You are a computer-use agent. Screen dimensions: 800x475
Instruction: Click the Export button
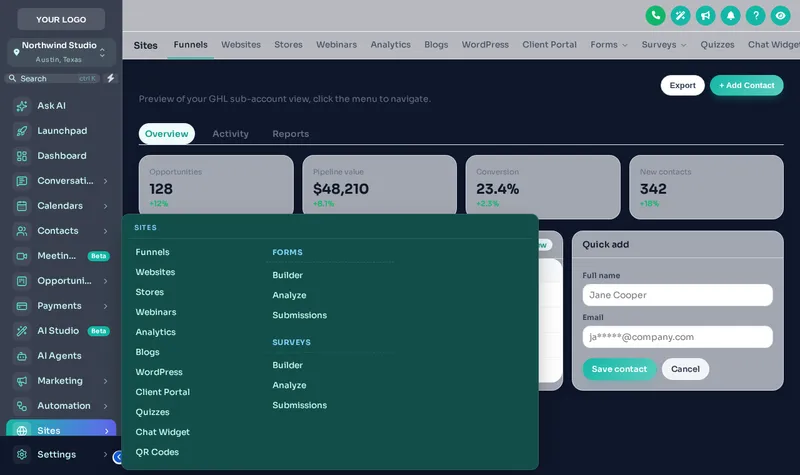tap(682, 85)
